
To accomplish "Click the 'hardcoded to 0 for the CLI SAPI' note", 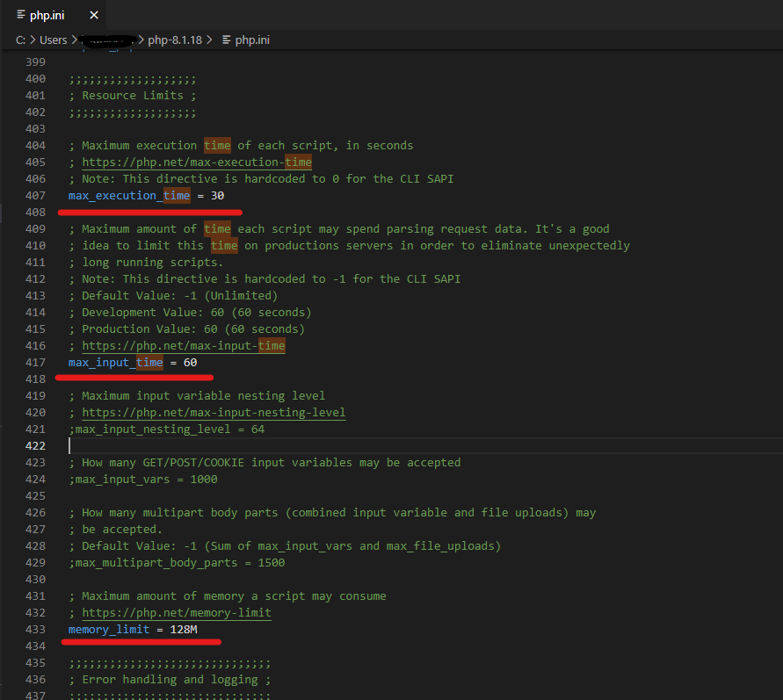I will point(261,178).
